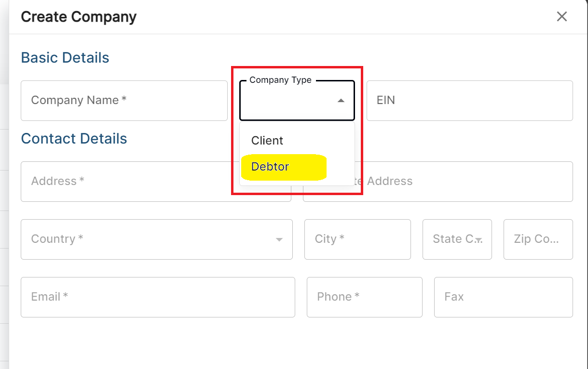Click the Email input field
This screenshot has height=369, width=588.
(157, 297)
